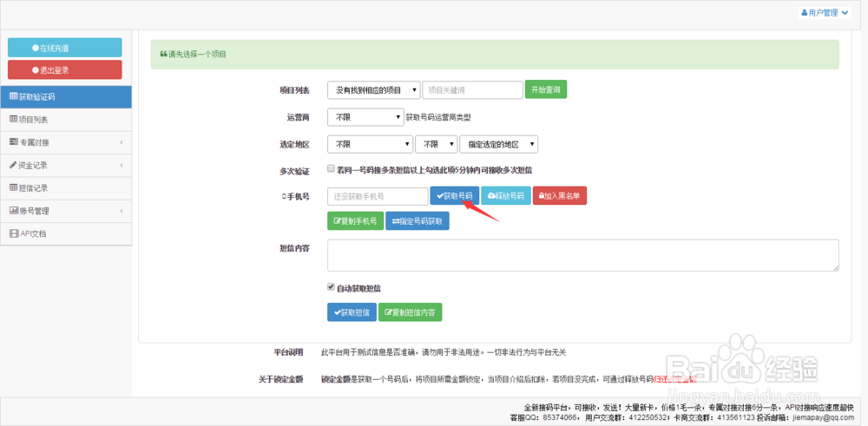Click the 短信内容 text area
The width and height of the screenshot is (868, 426).
click(583, 256)
